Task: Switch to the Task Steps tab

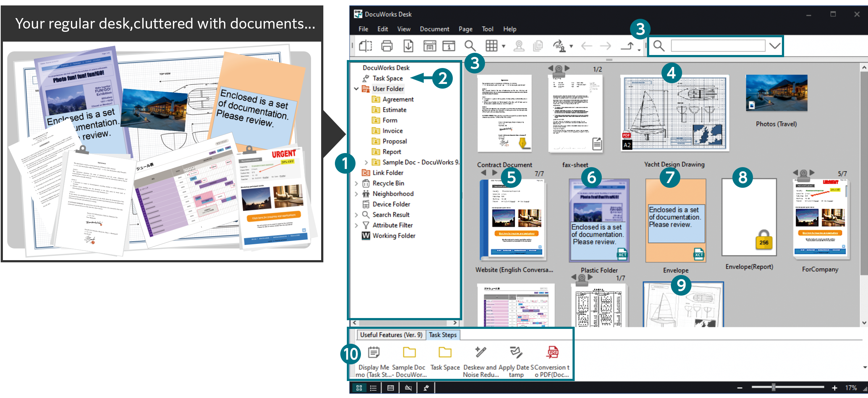Action: pyautogui.click(x=442, y=335)
